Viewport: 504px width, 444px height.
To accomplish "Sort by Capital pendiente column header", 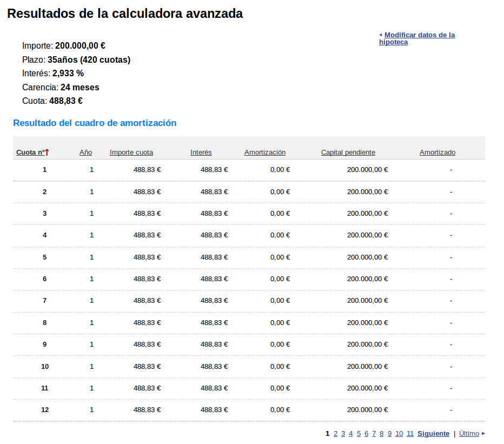I will click(x=348, y=153).
